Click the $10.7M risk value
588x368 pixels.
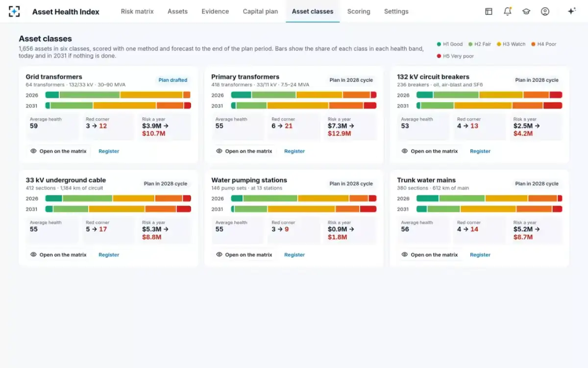tap(153, 133)
